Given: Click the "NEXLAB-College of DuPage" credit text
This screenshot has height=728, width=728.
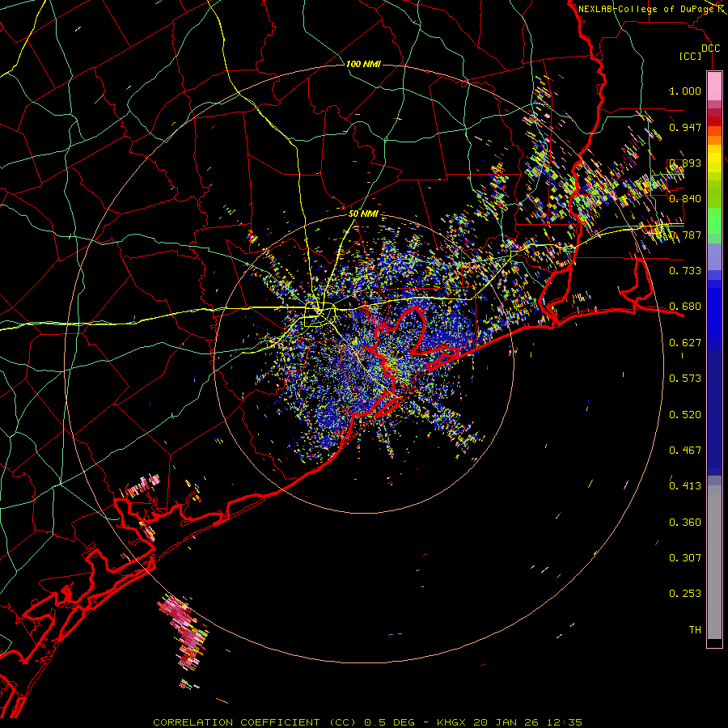Looking at the screenshot, I should [x=646, y=9].
